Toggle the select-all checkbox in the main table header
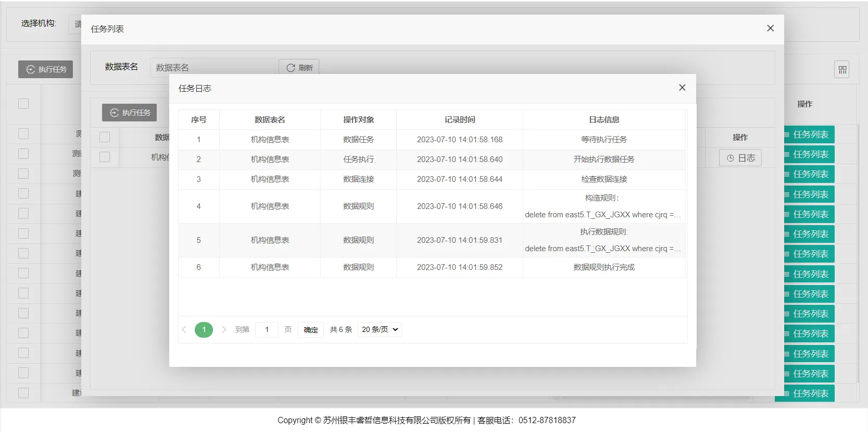 point(23,104)
